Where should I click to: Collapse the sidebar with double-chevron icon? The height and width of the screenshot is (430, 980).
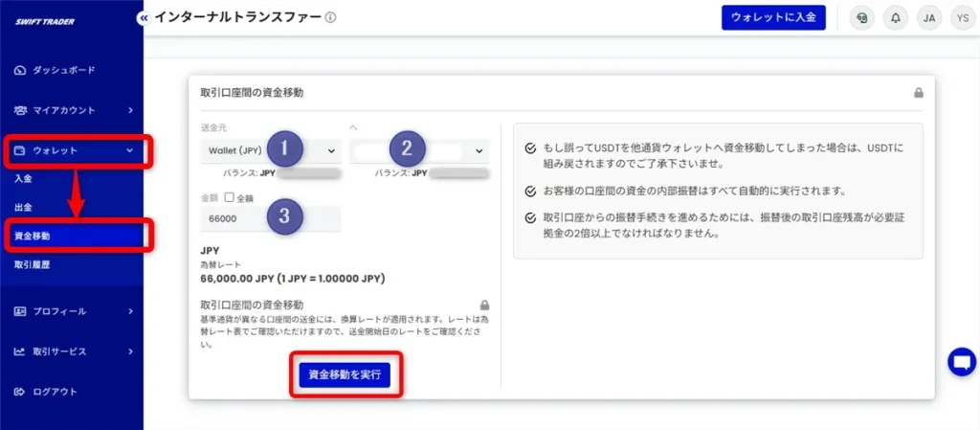[144, 18]
